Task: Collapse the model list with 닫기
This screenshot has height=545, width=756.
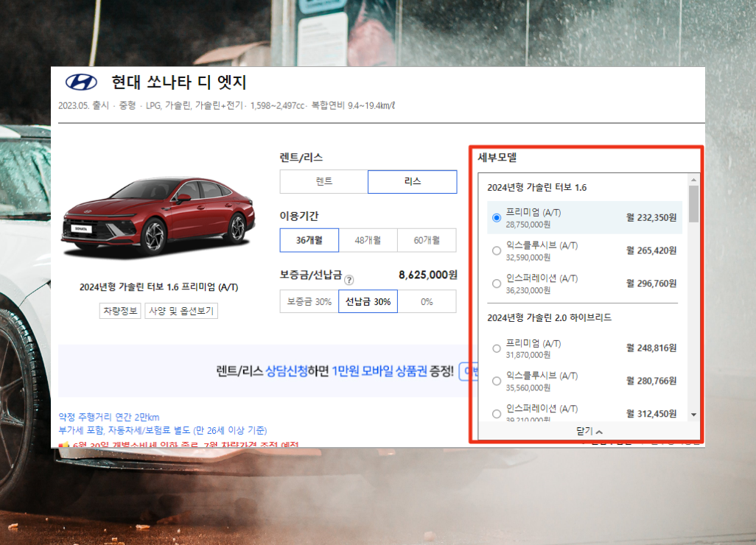Action: pyautogui.click(x=589, y=431)
